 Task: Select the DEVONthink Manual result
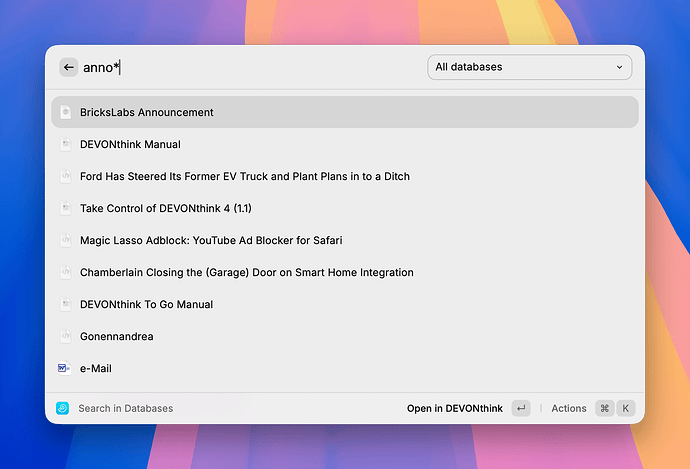click(130, 144)
